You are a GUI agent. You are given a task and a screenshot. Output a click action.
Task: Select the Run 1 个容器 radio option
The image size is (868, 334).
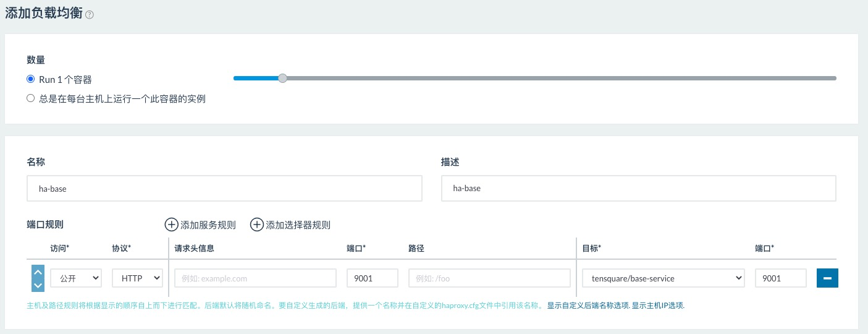point(30,79)
